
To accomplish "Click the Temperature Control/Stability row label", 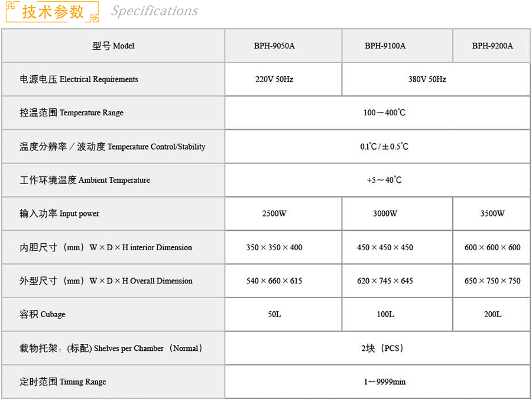I will click(112, 147).
